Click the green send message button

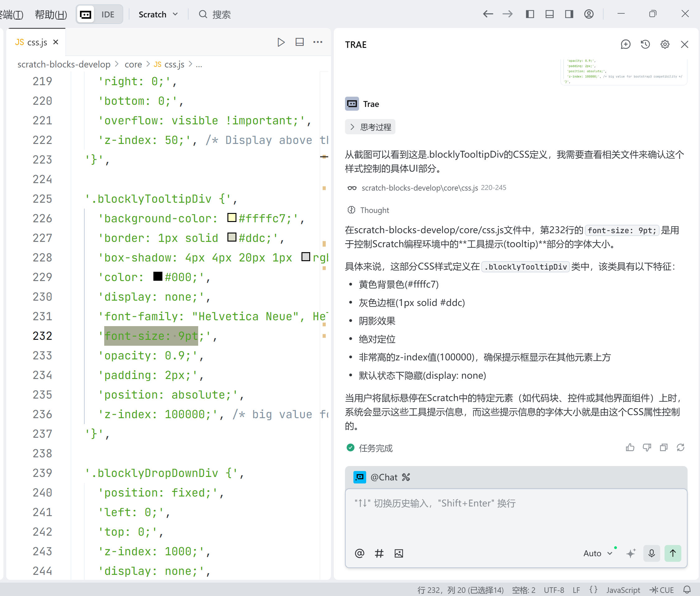672,553
